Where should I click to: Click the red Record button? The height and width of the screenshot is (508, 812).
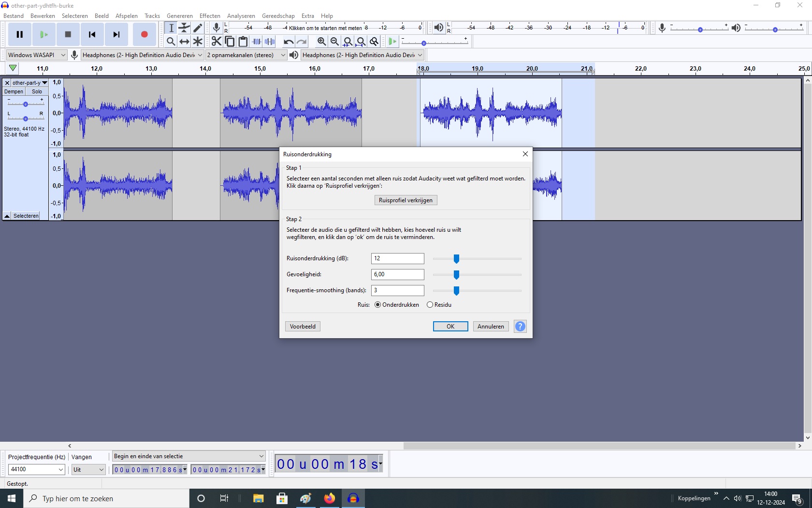(x=144, y=34)
